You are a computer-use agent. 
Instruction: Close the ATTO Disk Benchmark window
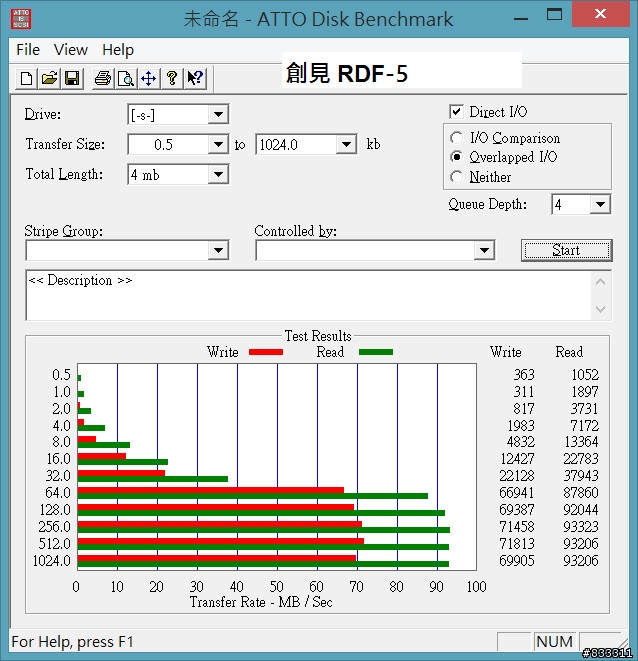point(600,14)
